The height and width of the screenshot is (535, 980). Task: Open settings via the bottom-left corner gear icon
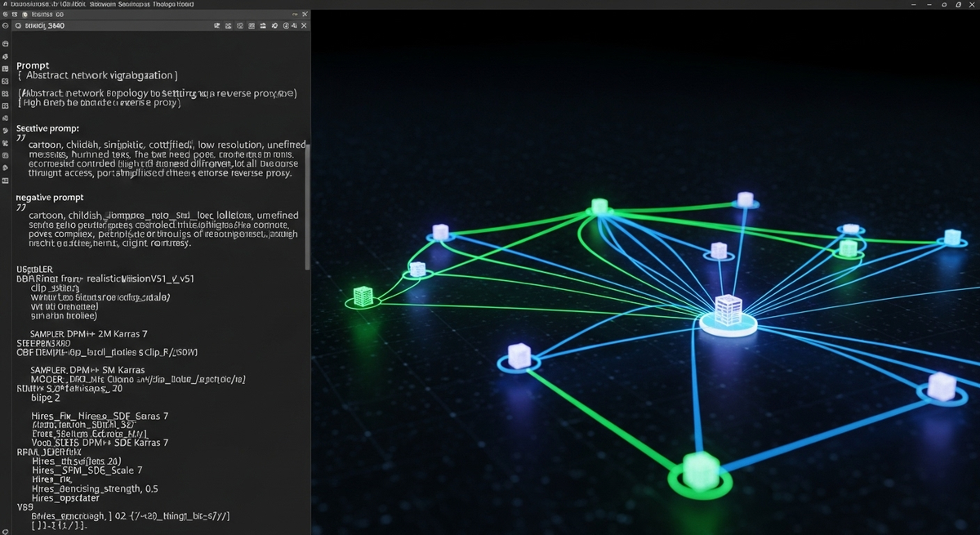(x=6, y=528)
